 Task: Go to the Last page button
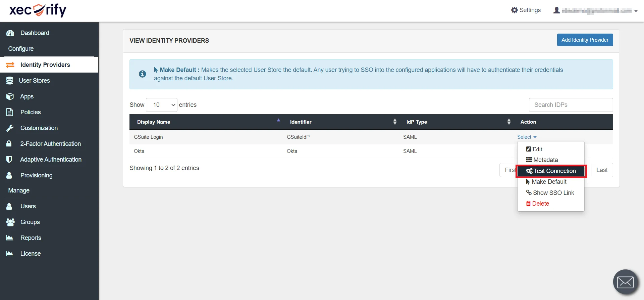point(602,170)
